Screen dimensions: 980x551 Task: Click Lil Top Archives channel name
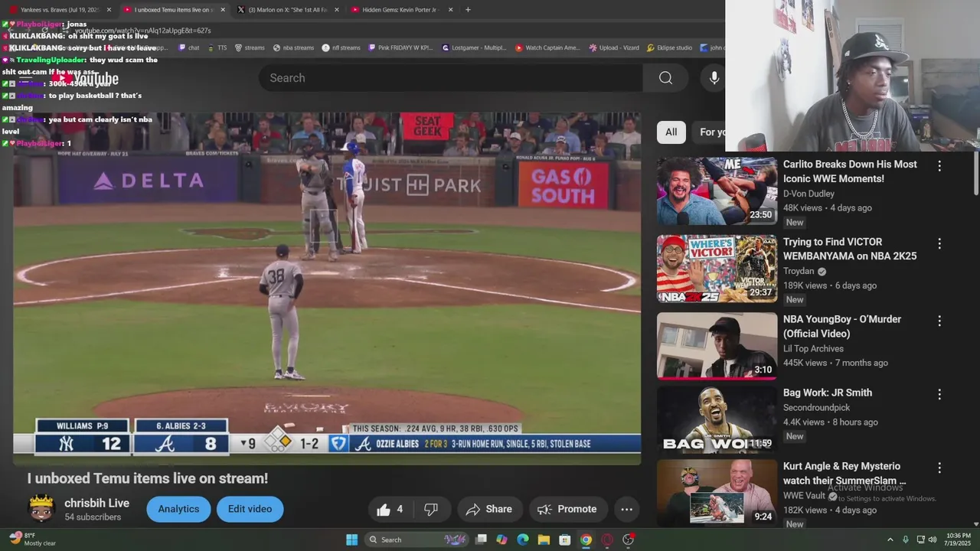813,348
